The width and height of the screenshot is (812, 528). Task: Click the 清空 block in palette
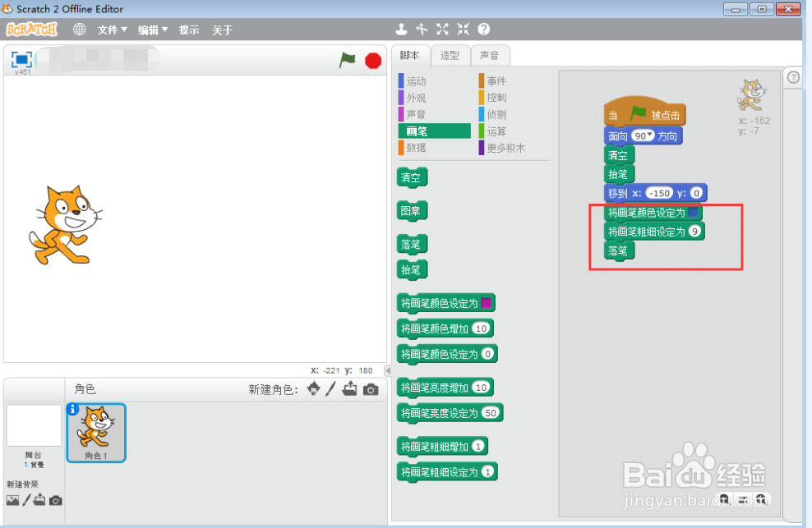[x=412, y=177]
